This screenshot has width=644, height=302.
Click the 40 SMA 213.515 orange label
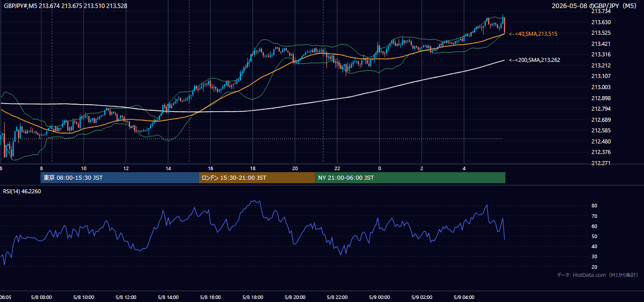point(533,34)
